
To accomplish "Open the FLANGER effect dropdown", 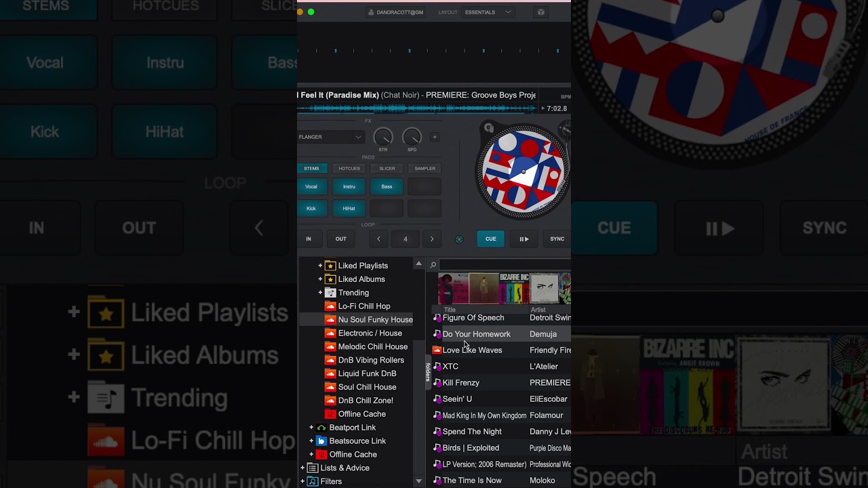I will tap(331, 137).
